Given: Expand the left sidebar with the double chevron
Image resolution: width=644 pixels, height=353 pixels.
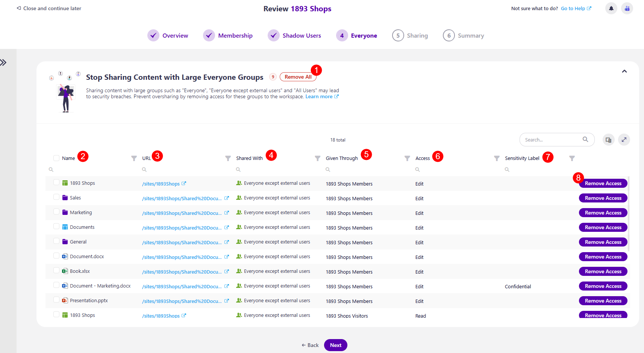Looking at the screenshot, I should point(4,62).
